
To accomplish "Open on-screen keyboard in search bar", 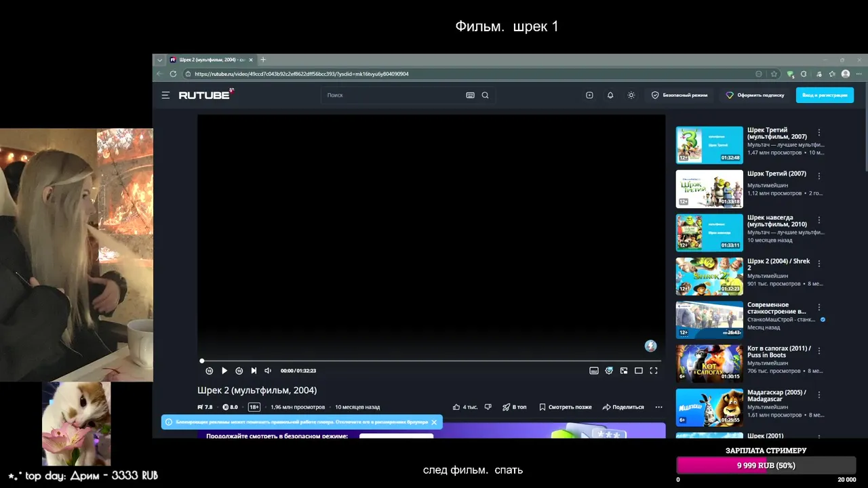I will tap(470, 96).
